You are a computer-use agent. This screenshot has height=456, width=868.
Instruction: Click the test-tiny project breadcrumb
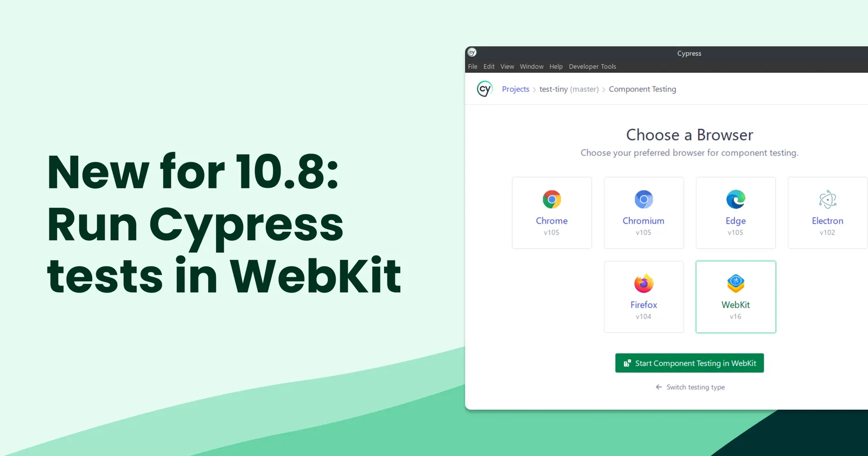click(553, 89)
